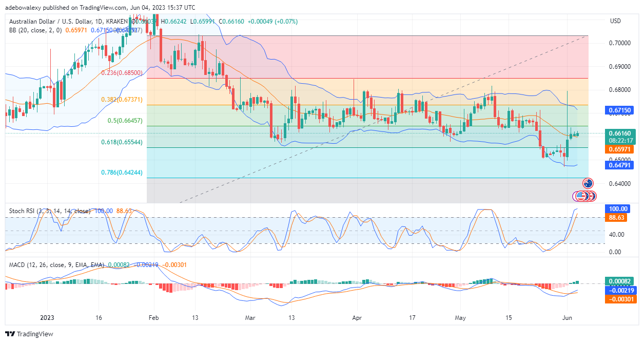This screenshot has height=343, width=644.
Task: Click the 0.618(0.65544) Fibonacci level label
Action: (121, 142)
